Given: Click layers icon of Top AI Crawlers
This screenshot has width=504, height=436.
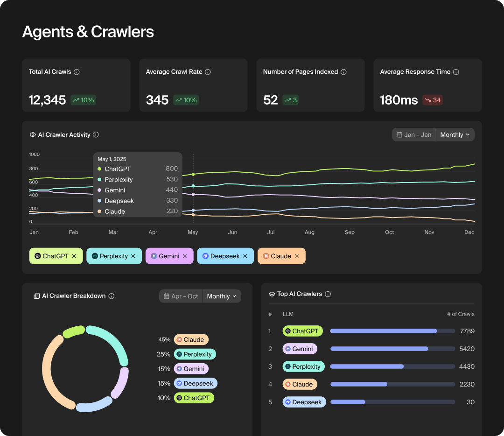Looking at the screenshot, I should click(x=272, y=294).
